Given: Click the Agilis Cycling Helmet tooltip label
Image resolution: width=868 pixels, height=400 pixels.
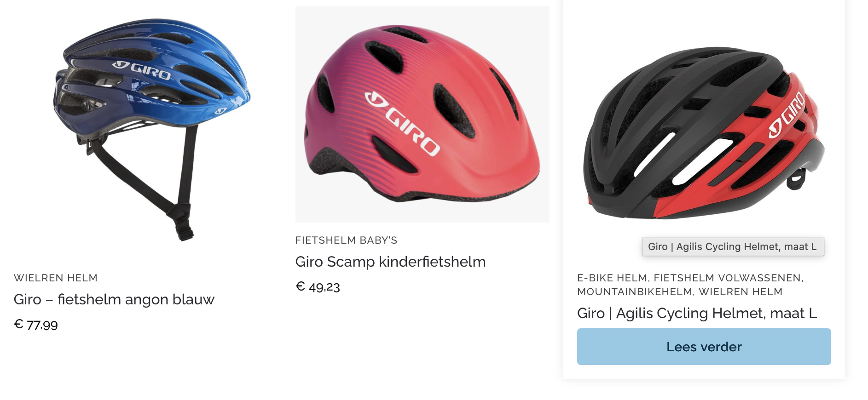Looking at the screenshot, I should point(733,247).
